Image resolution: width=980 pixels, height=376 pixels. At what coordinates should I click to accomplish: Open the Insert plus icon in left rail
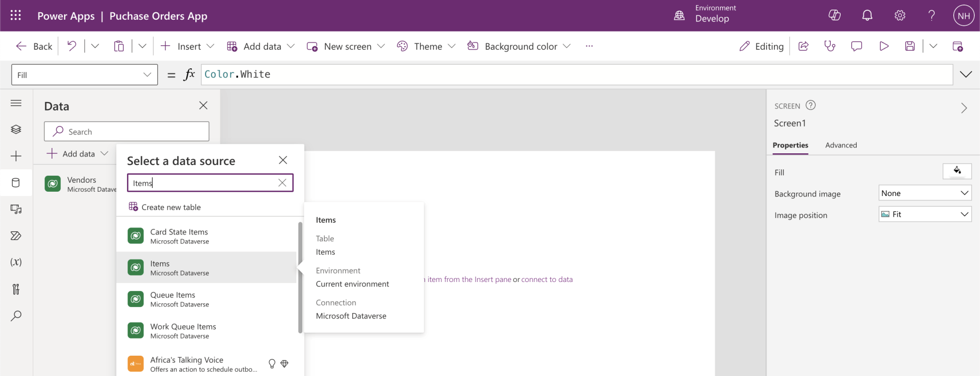click(x=16, y=156)
